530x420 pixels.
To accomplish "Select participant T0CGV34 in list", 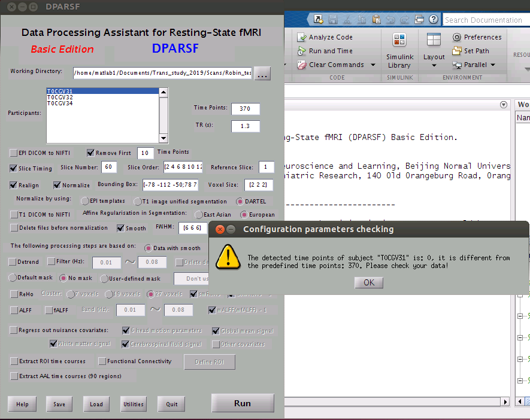I will coord(103,104).
